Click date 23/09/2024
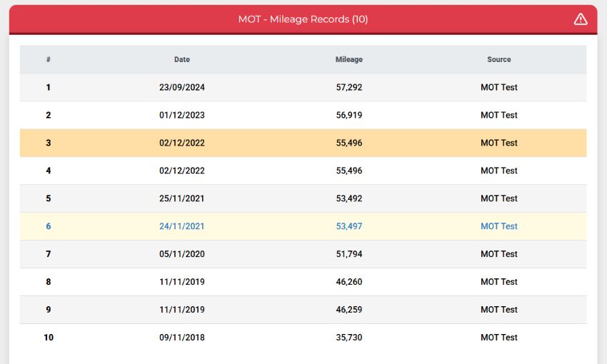 (182, 87)
